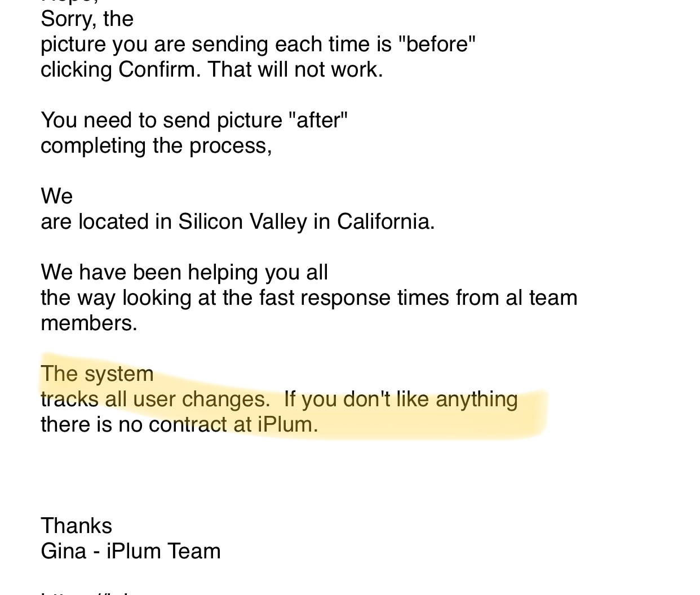Click the quoted word "before"
Screen dimensions: 700x595
[x=437, y=44]
